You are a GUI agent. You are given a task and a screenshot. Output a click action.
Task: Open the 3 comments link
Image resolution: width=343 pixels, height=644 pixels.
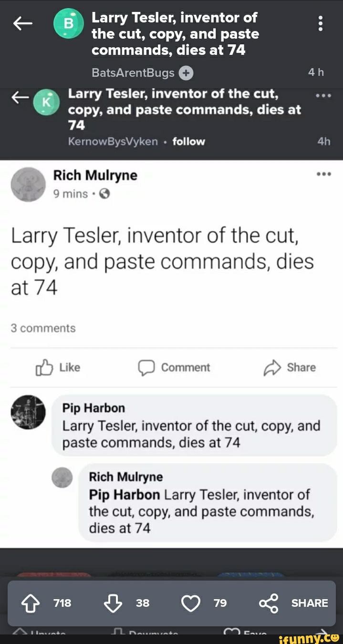point(43,328)
